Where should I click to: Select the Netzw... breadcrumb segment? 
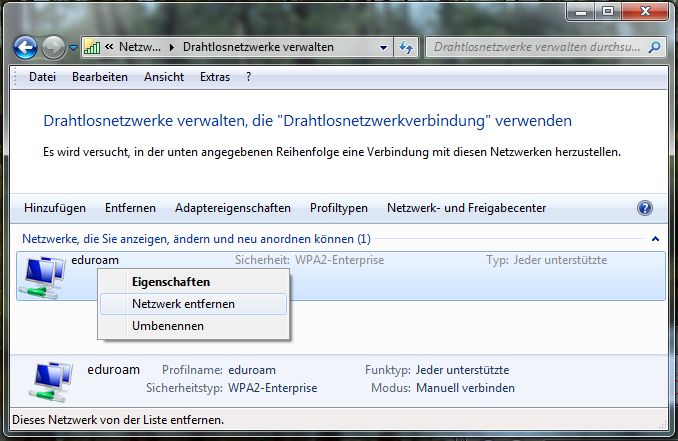(140, 47)
